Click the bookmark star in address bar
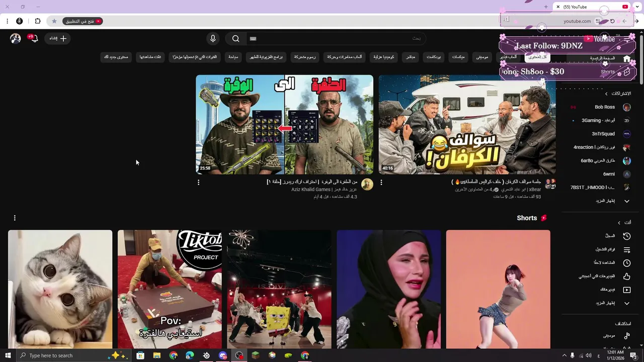 point(54,21)
